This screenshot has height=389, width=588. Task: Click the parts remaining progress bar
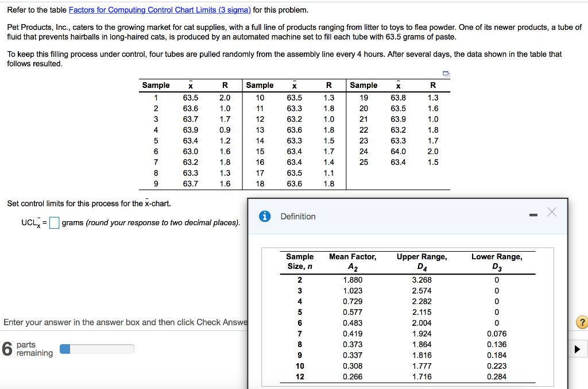tap(96, 349)
